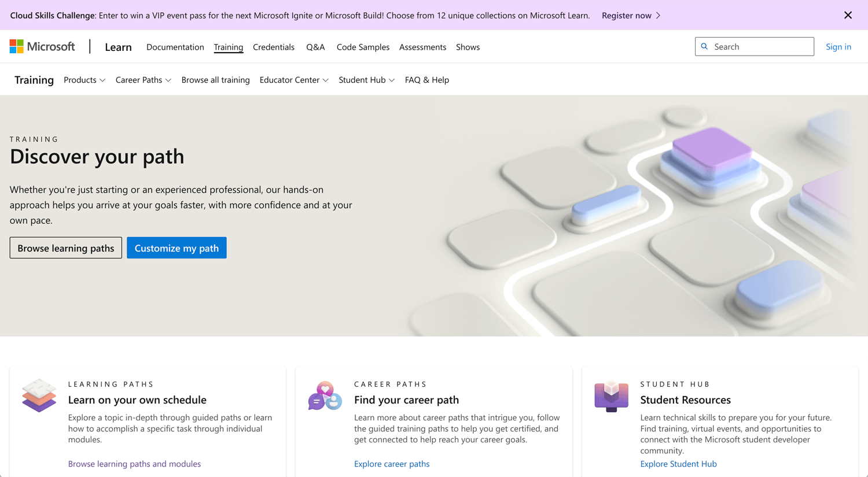868x477 pixels.
Task: Click Sign in
Action: pos(838,46)
